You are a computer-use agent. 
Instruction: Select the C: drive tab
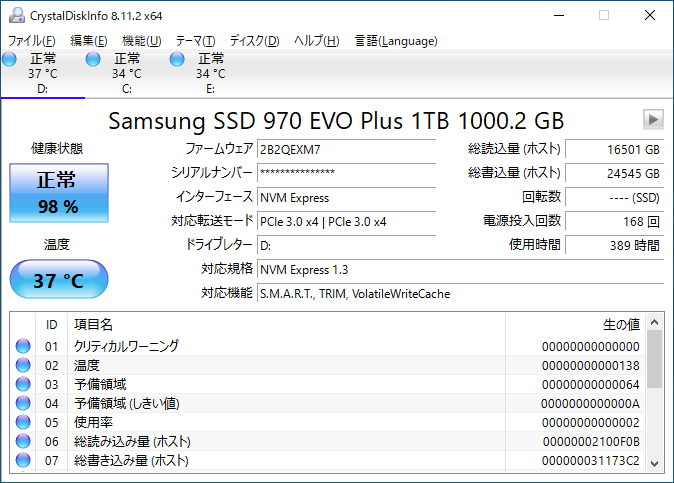point(127,73)
